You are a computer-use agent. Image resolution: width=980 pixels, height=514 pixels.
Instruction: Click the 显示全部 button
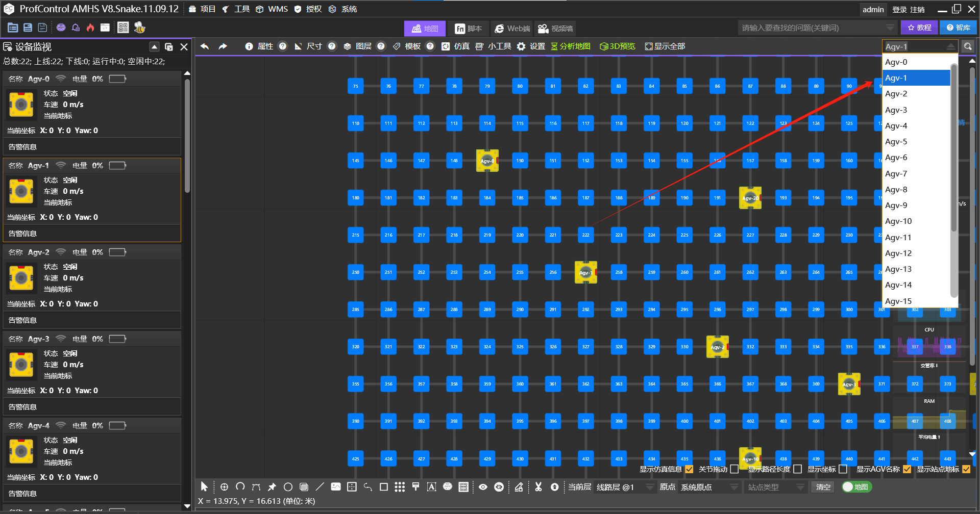pos(665,46)
